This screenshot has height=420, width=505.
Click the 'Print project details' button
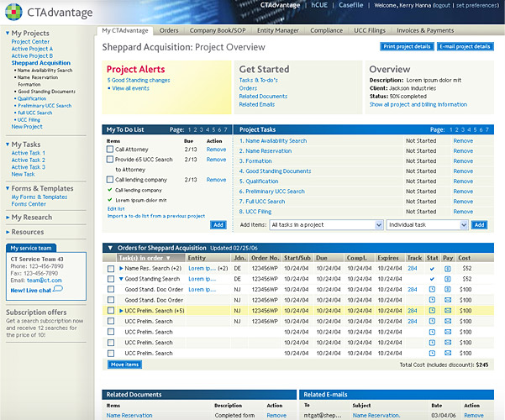point(407,46)
